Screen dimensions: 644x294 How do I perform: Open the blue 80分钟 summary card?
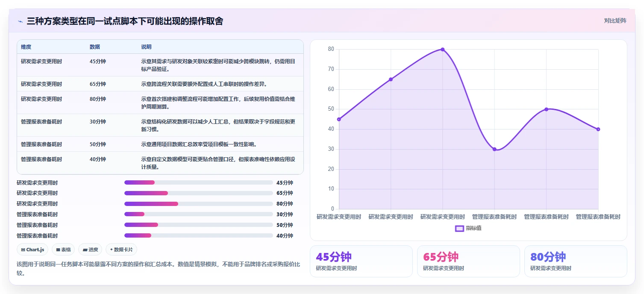pyautogui.click(x=576, y=261)
